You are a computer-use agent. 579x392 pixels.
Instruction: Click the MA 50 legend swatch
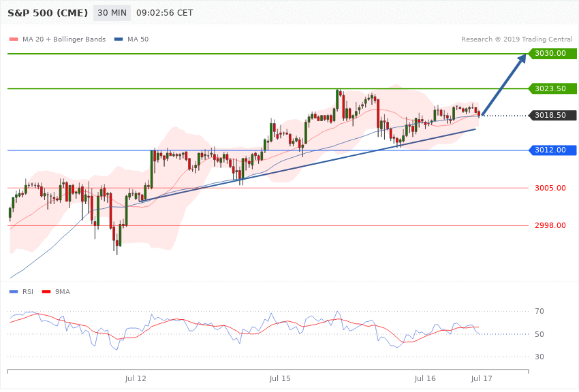tap(119, 39)
